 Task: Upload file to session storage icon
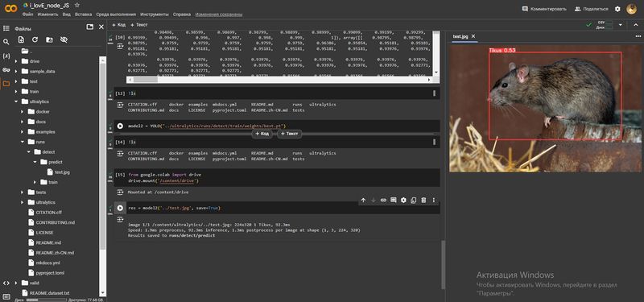(22, 39)
